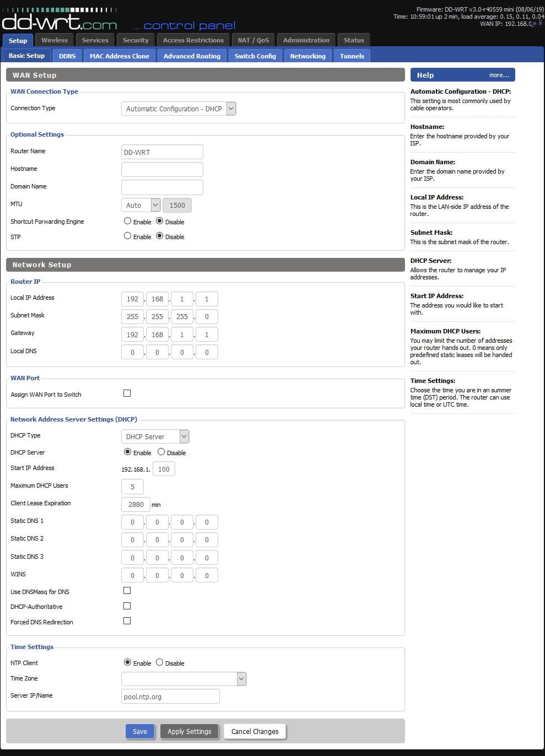
Task: Open the NAT / QoS tab
Action: [253, 40]
